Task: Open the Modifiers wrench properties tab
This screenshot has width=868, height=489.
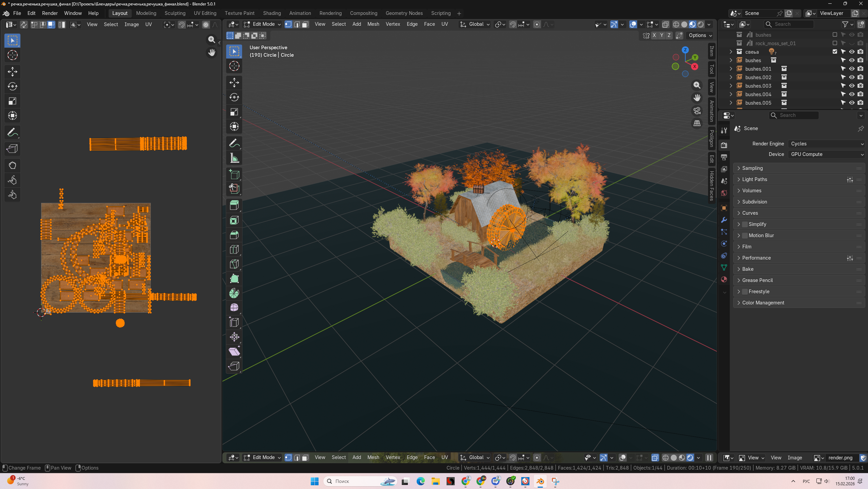Action: tap(724, 220)
